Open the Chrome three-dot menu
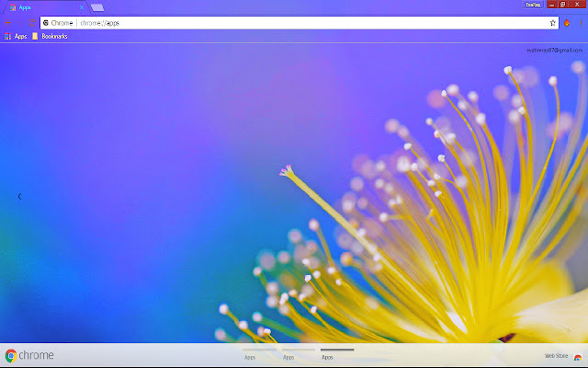588x368 pixels. [581, 23]
